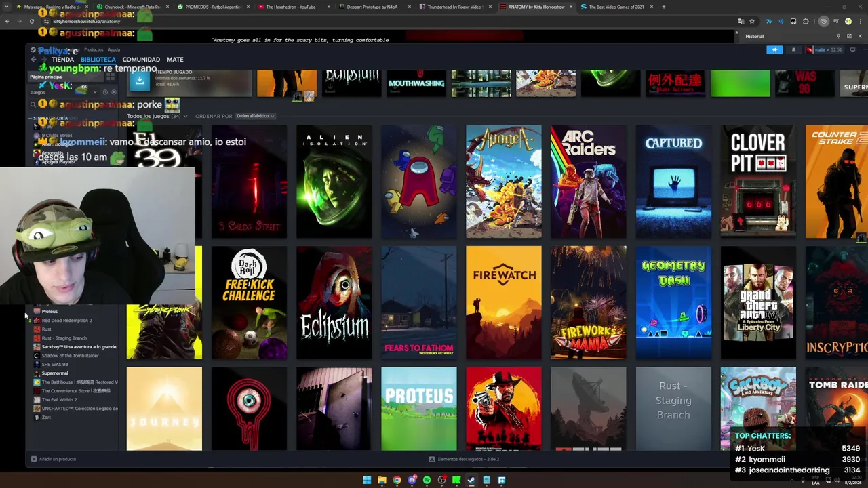Select Proteus in the library list

pos(50,311)
